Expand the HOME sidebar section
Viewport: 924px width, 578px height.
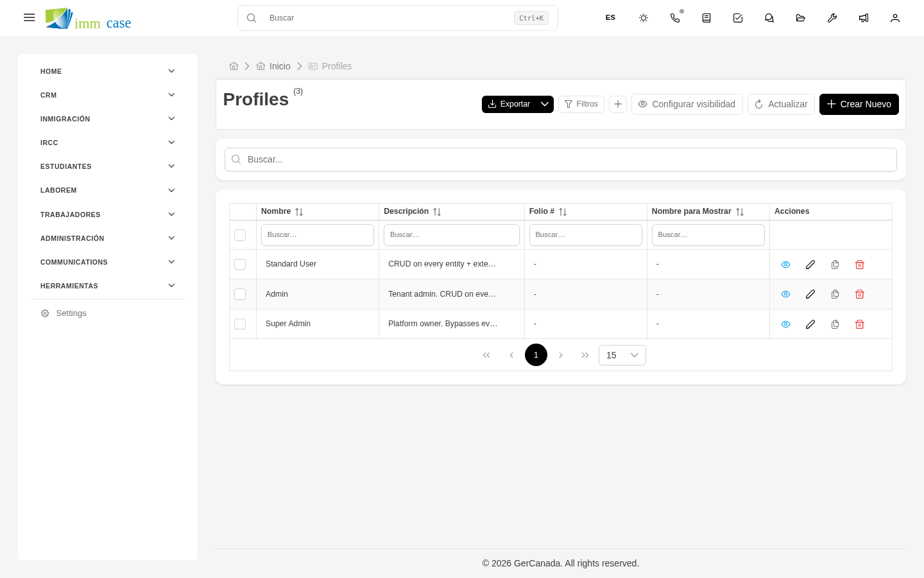click(108, 71)
